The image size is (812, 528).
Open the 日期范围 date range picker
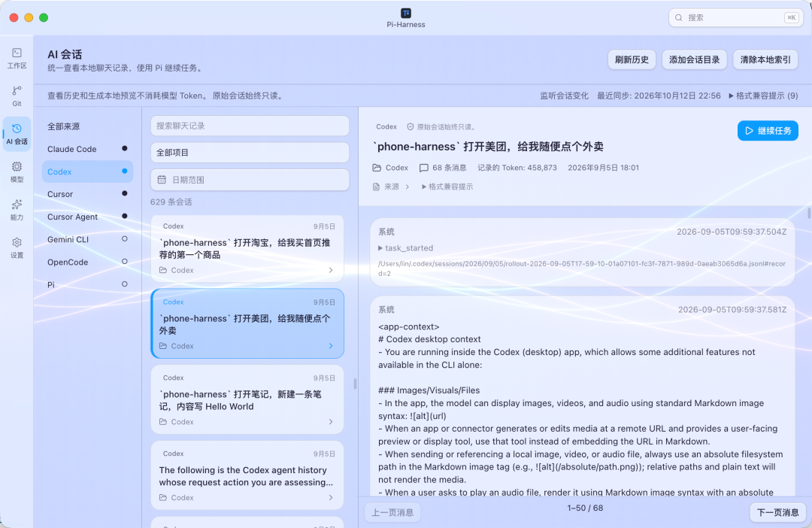(250, 180)
